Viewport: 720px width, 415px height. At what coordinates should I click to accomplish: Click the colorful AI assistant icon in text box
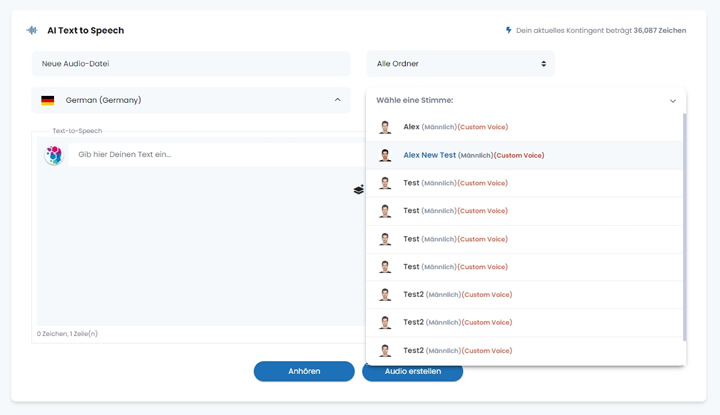[54, 154]
